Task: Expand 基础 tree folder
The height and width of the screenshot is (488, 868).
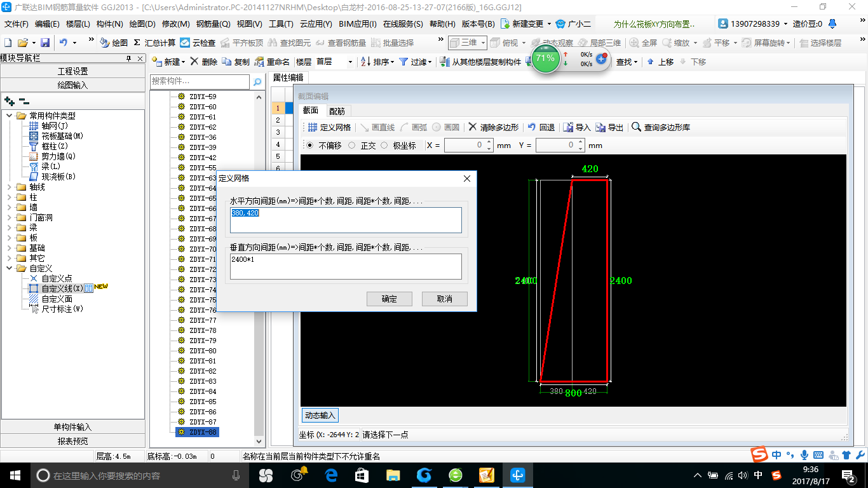Action: (10, 248)
